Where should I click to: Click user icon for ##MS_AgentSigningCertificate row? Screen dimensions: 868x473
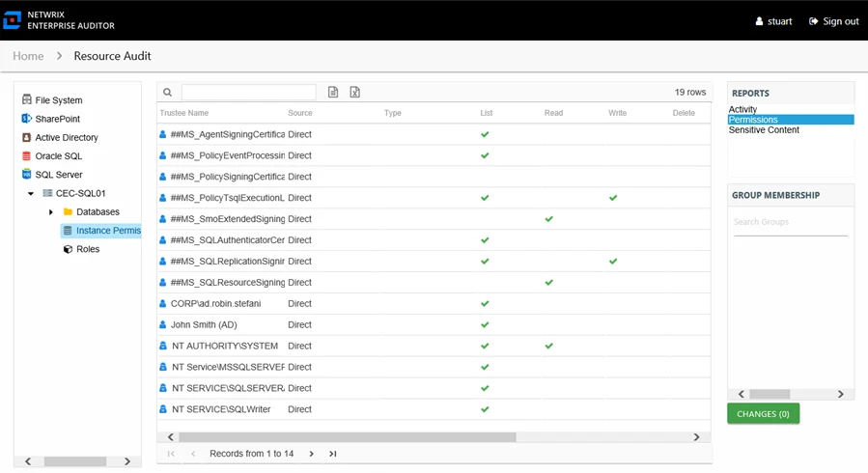pyautogui.click(x=163, y=134)
